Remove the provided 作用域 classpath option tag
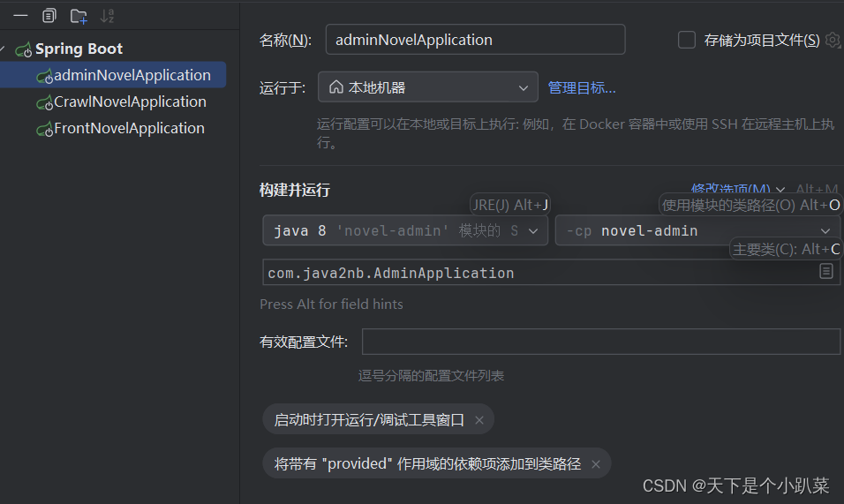 595,464
